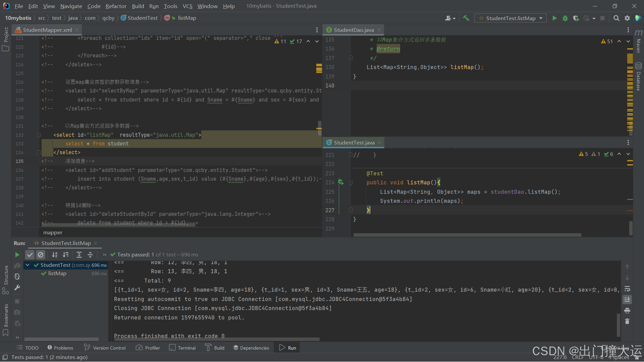This screenshot has height=362, width=644.
Task: Collapse the StudentTest node in test tree
Action: tap(28, 265)
